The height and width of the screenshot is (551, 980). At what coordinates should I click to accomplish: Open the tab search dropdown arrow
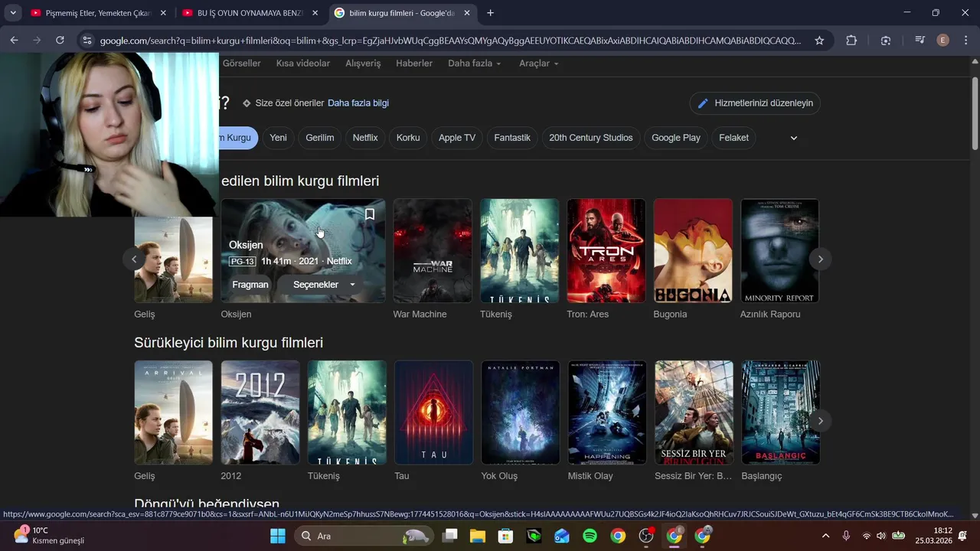(13, 13)
